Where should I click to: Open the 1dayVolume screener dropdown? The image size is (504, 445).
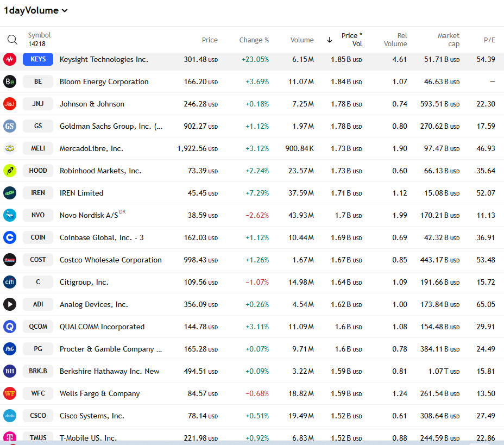(36, 11)
